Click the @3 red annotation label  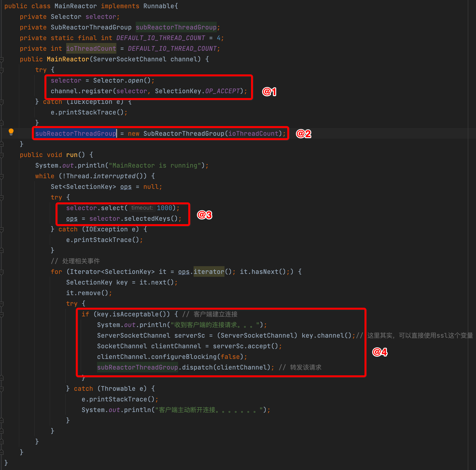point(204,215)
